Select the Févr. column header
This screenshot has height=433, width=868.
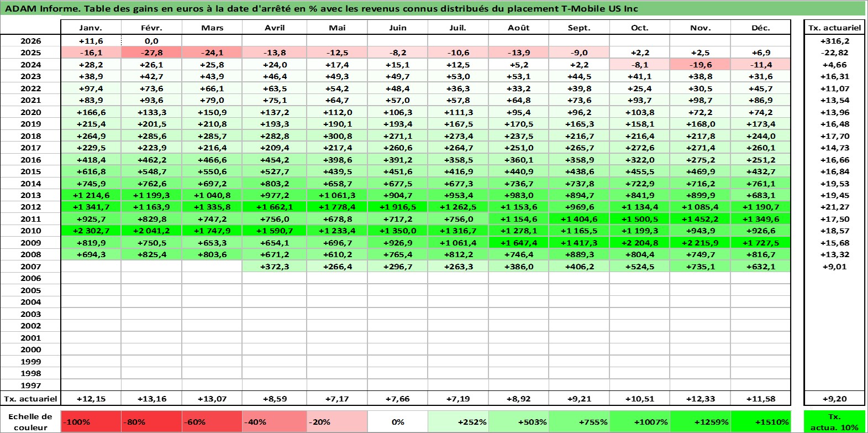click(151, 28)
